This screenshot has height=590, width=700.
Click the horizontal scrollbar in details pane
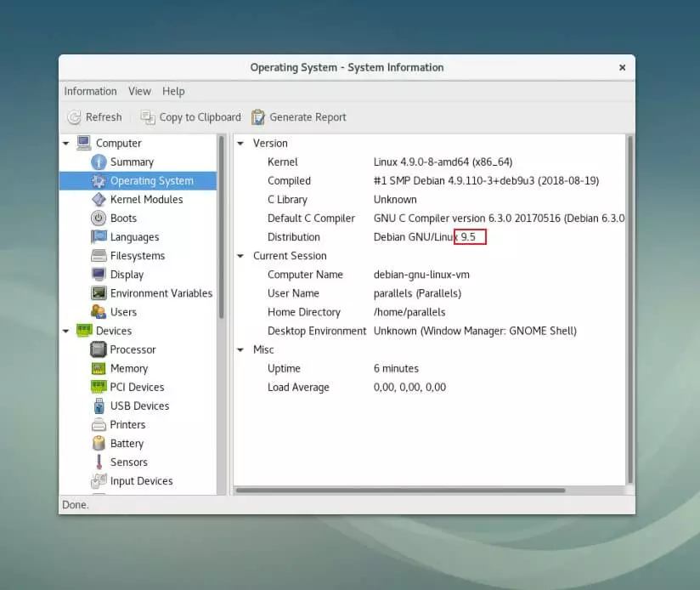click(x=399, y=490)
